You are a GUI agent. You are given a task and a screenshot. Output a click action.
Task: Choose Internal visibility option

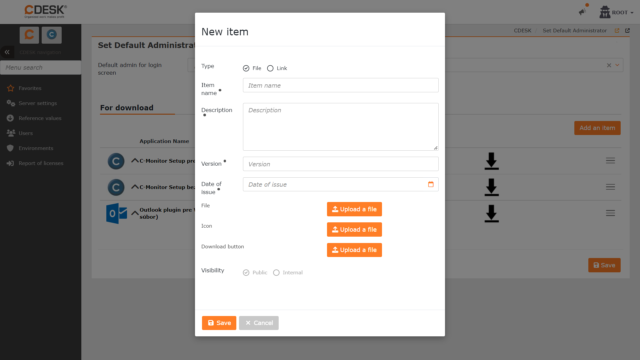(x=276, y=272)
